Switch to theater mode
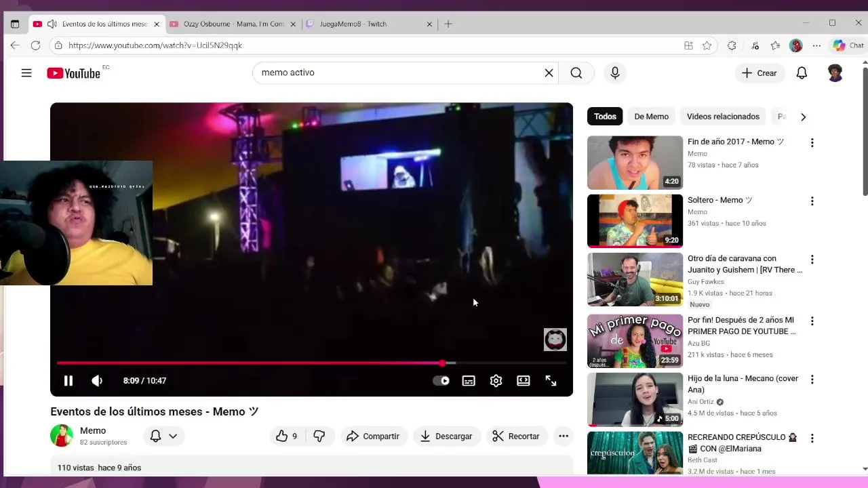Screen dimensions: 868x488 pyautogui.click(x=523, y=381)
